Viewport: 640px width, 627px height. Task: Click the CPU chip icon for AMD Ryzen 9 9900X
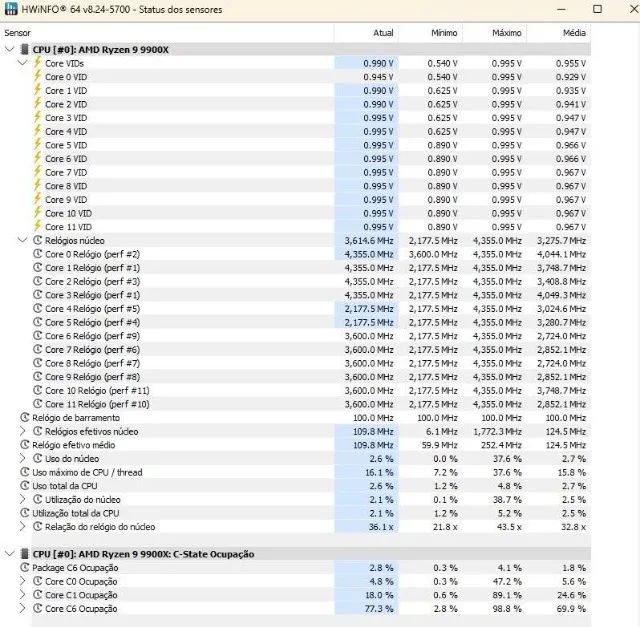(24, 49)
